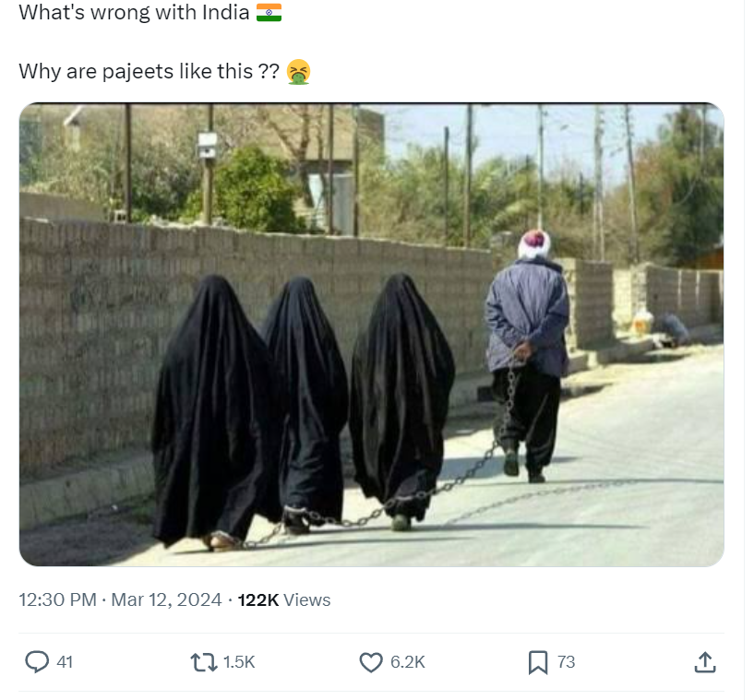Click the 1.5K reposts count

tap(239, 662)
